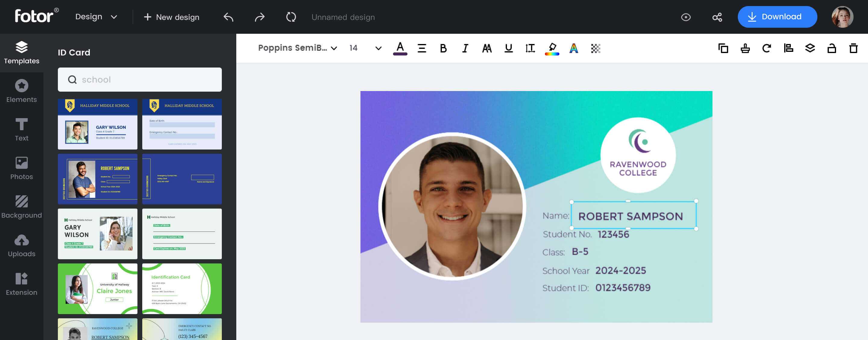This screenshot has width=868, height=340.
Task: Switch to the Background panel
Action: tap(22, 206)
